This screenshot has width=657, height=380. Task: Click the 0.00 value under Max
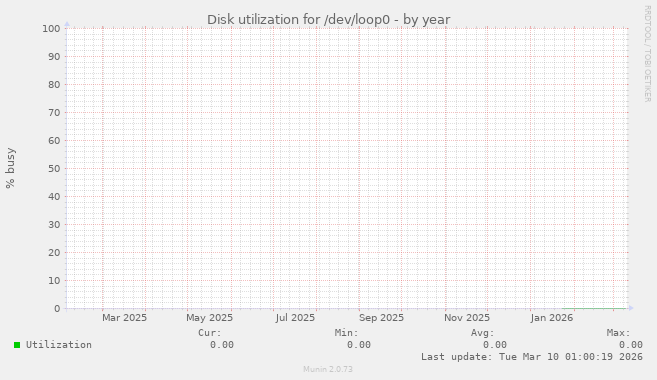pos(631,345)
